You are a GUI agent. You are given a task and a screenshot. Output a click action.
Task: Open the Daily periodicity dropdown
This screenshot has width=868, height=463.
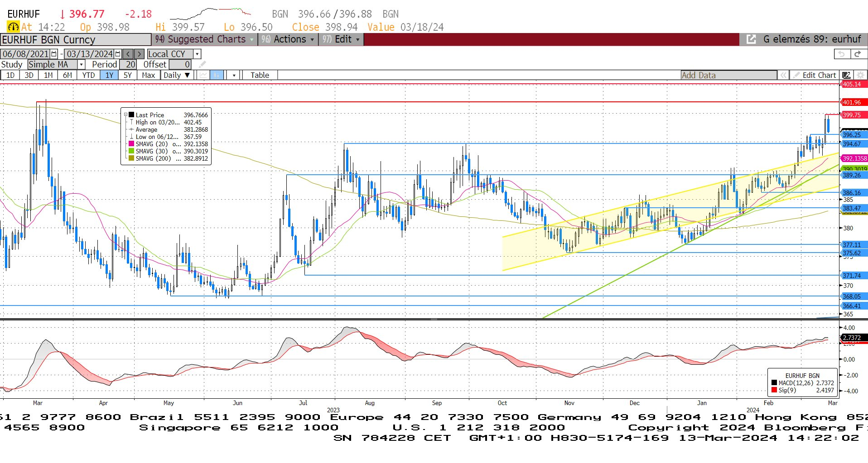[177, 75]
